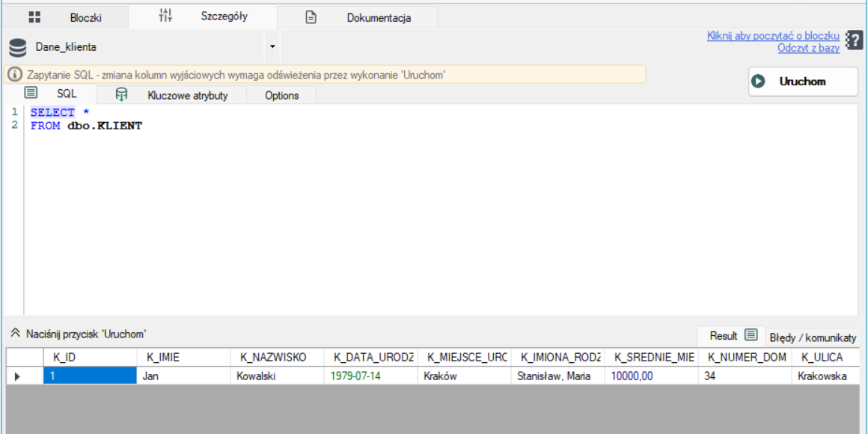Select the row marker arrow of row 1

[17, 376]
